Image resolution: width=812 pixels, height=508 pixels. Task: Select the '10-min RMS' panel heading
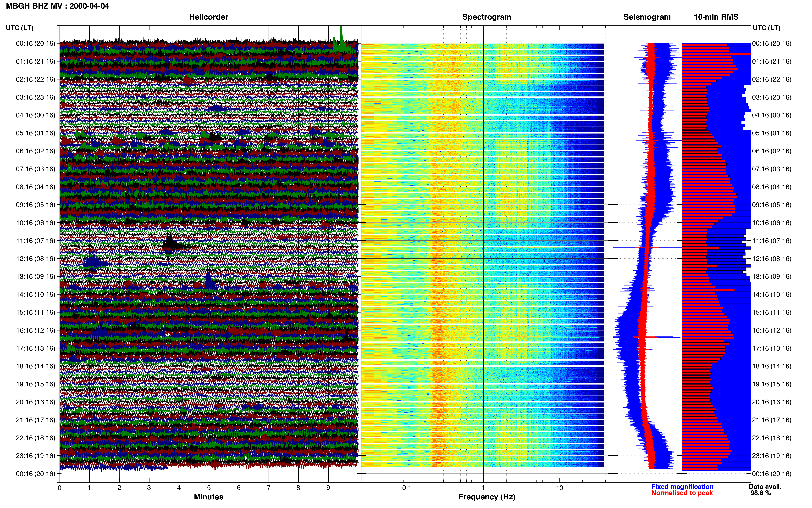pyautogui.click(x=716, y=17)
